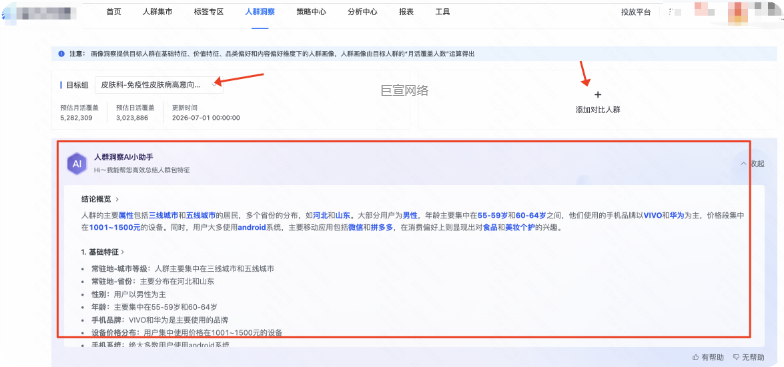This screenshot has height=367, width=784.
Task: Go to 投放平台 link
Action: (x=636, y=12)
